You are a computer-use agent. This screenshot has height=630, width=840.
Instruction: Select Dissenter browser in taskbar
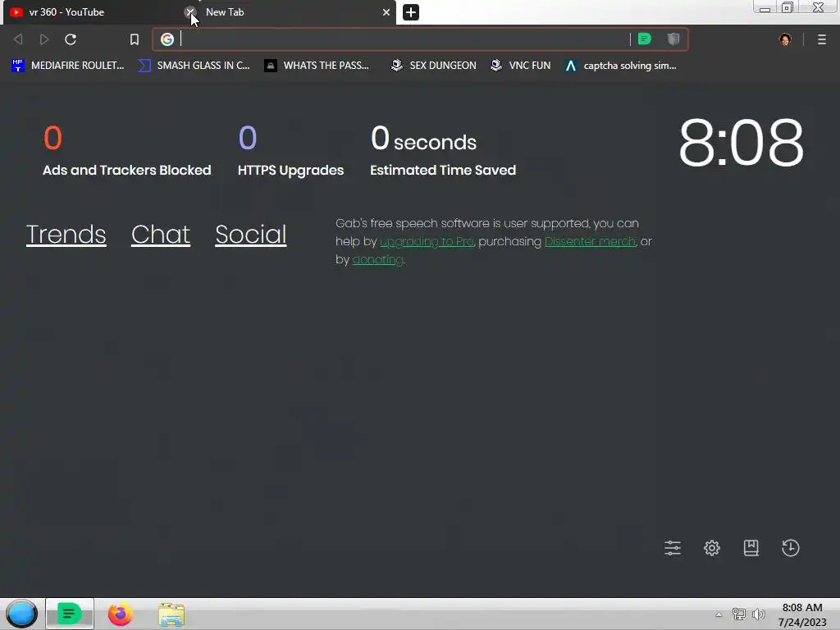tap(70, 614)
